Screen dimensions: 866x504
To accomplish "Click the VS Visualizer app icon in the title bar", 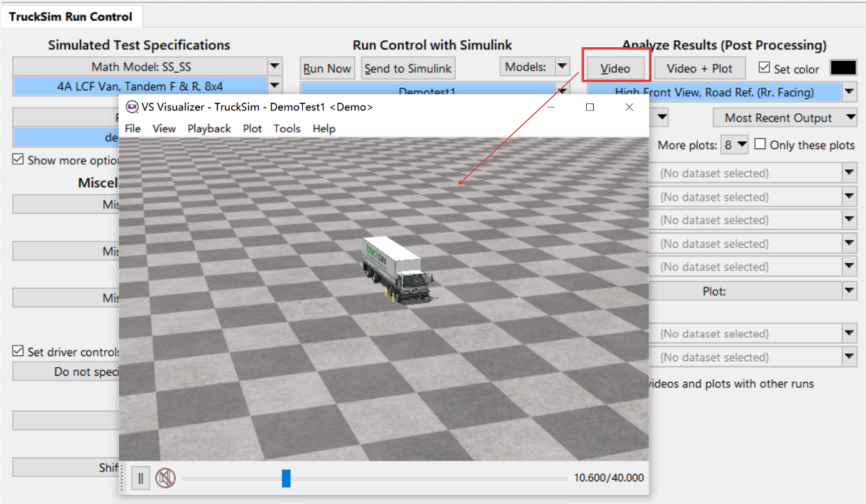I will click(x=132, y=107).
